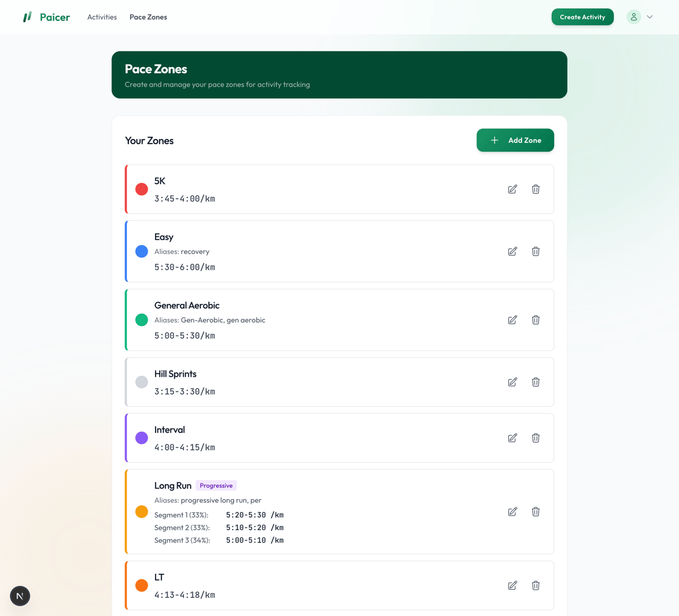Click the Paicer logo
This screenshot has width=679, height=616.
pyautogui.click(x=46, y=17)
